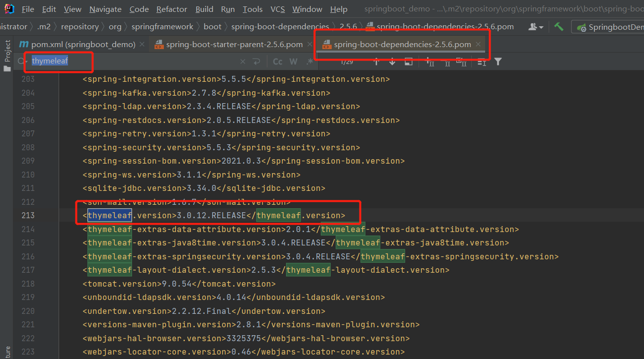Click the sqlite-jdbc.version 3.34.0 line

204,188
